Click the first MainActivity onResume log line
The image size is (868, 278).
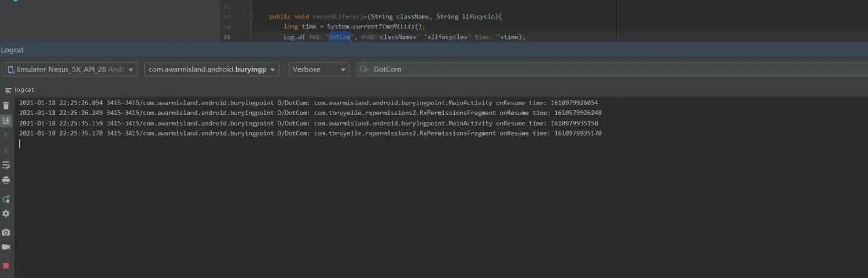pos(308,103)
